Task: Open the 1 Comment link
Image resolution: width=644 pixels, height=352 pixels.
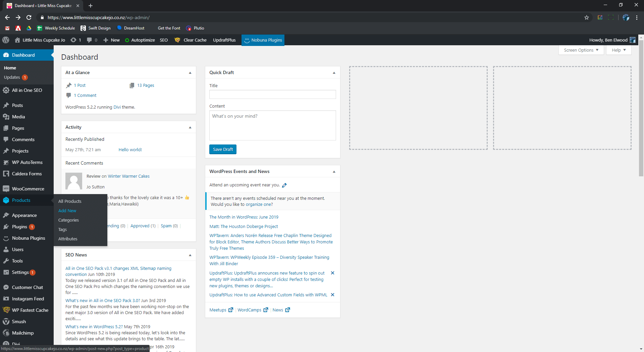Action: click(x=85, y=96)
